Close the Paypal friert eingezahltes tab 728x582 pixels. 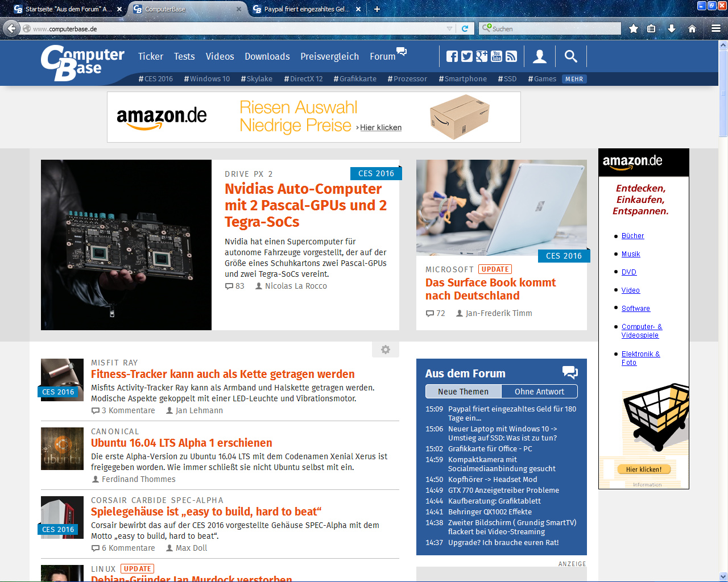[358, 9]
